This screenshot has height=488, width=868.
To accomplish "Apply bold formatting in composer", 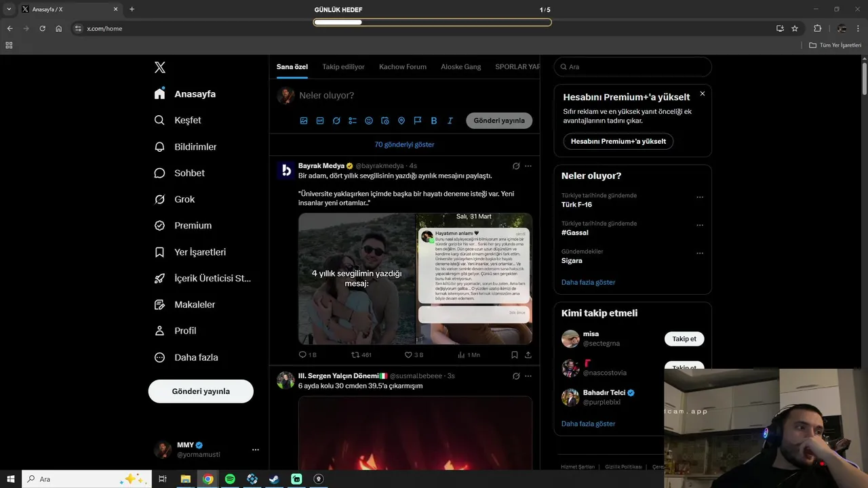I will 434,121.
